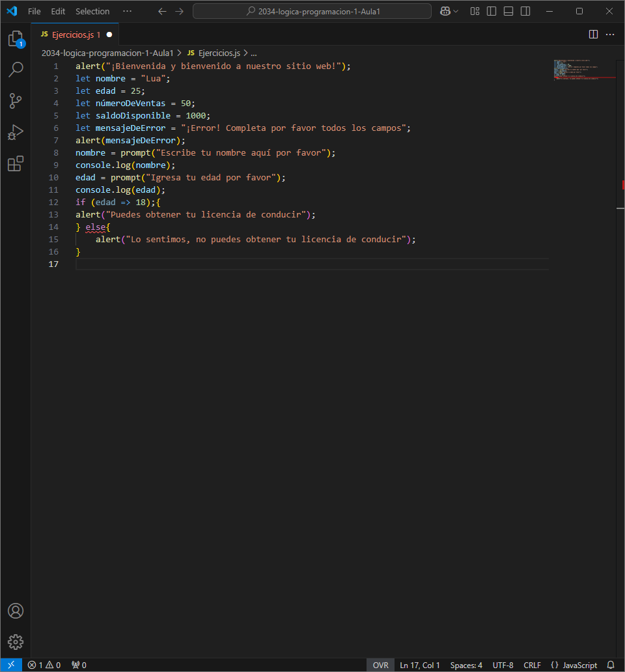This screenshot has height=672, width=625.
Task: Open the Search view in activity bar
Action: (x=16, y=70)
